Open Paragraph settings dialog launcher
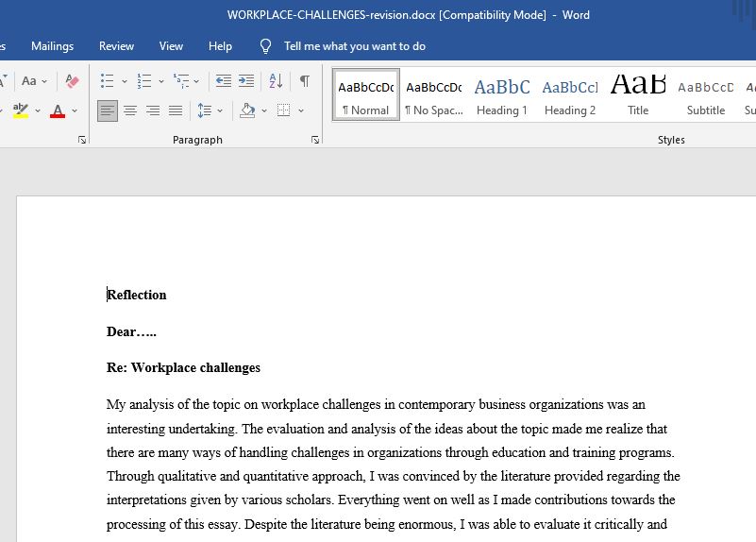Image resolution: width=756 pixels, height=542 pixels. [x=315, y=140]
